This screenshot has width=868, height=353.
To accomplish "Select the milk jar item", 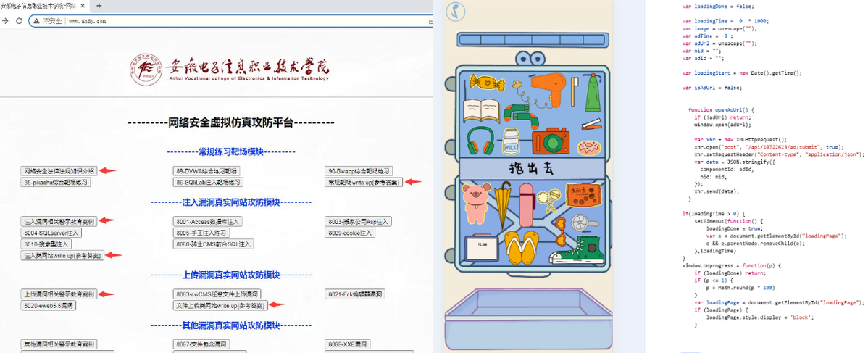I will [x=513, y=141].
